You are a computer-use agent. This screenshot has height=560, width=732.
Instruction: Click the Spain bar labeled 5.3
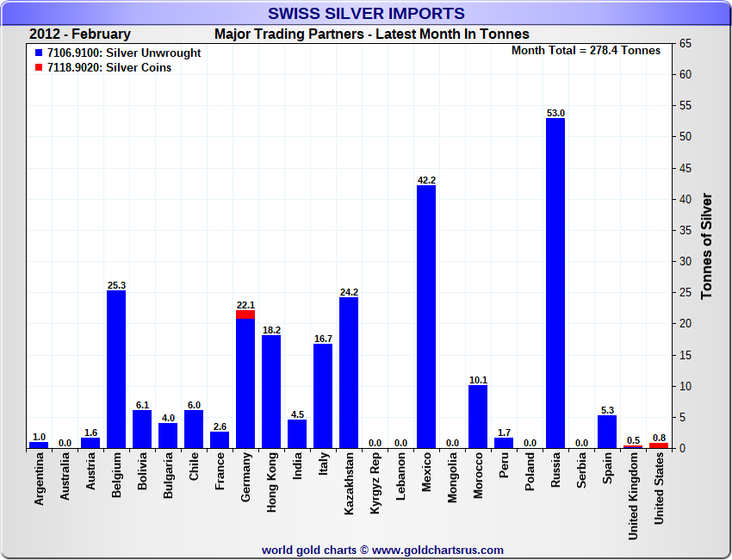click(x=607, y=432)
